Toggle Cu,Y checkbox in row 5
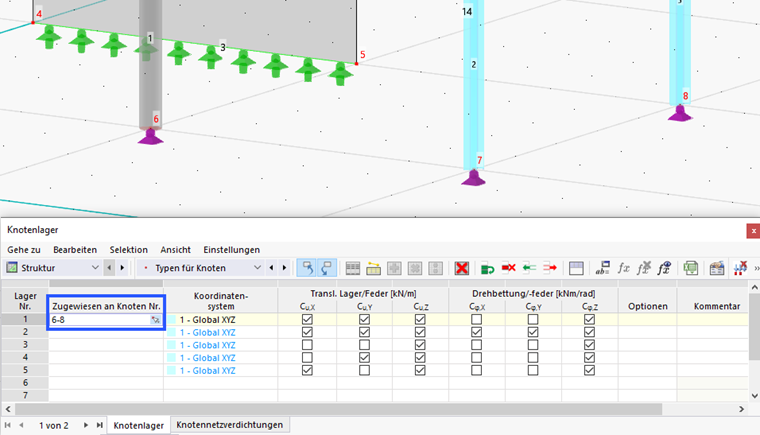This screenshot has width=760, height=435. (x=364, y=370)
